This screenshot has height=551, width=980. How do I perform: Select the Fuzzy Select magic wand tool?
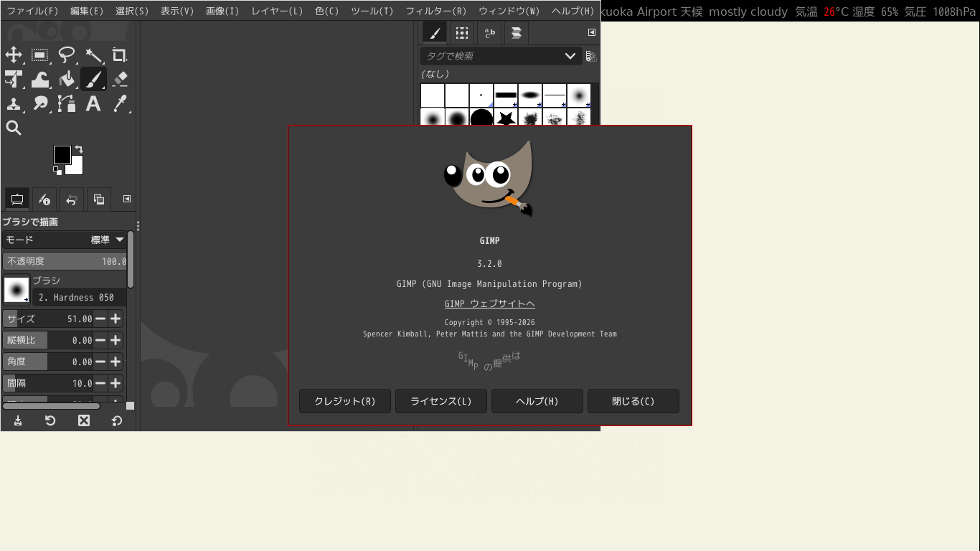point(93,55)
